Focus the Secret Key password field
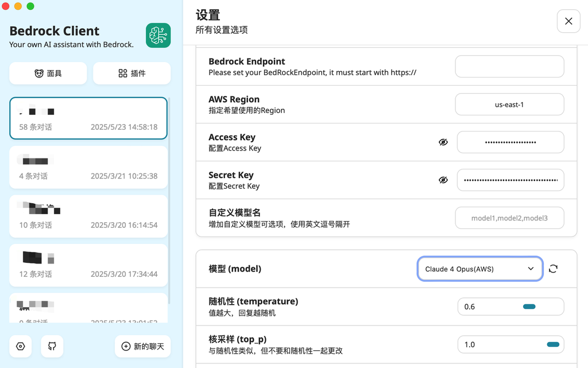 point(510,180)
